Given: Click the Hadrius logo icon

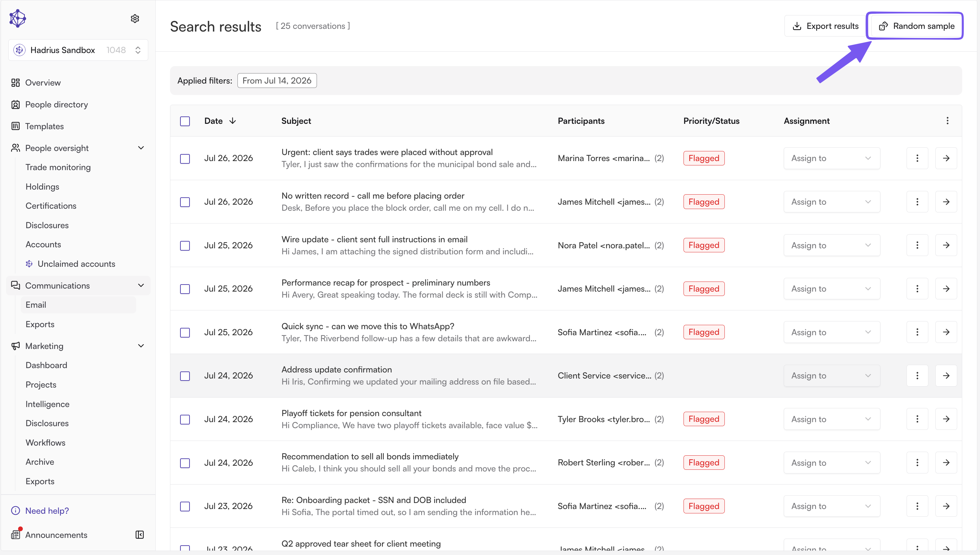Looking at the screenshot, I should pos(17,18).
